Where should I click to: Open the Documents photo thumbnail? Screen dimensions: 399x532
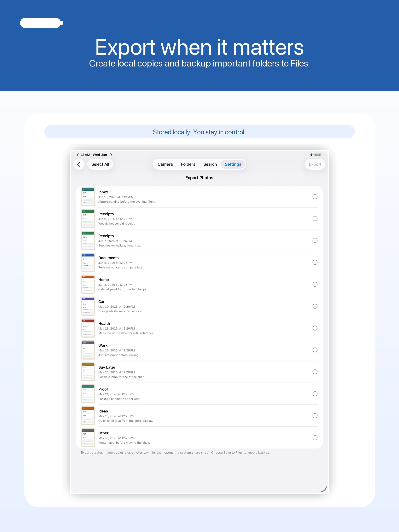(x=88, y=262)
